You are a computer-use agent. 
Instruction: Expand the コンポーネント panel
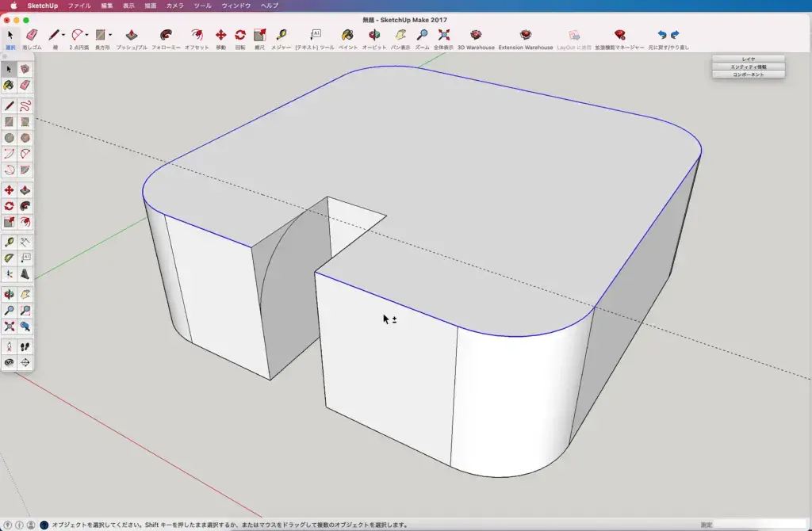(x=749, y=74)
